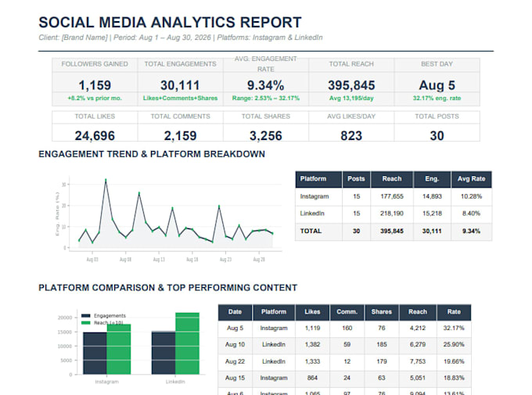This screenshot has width=532, height=395.
Task: Select the LinkedIn row in platform breakdown table
Action: pos(394,214)
